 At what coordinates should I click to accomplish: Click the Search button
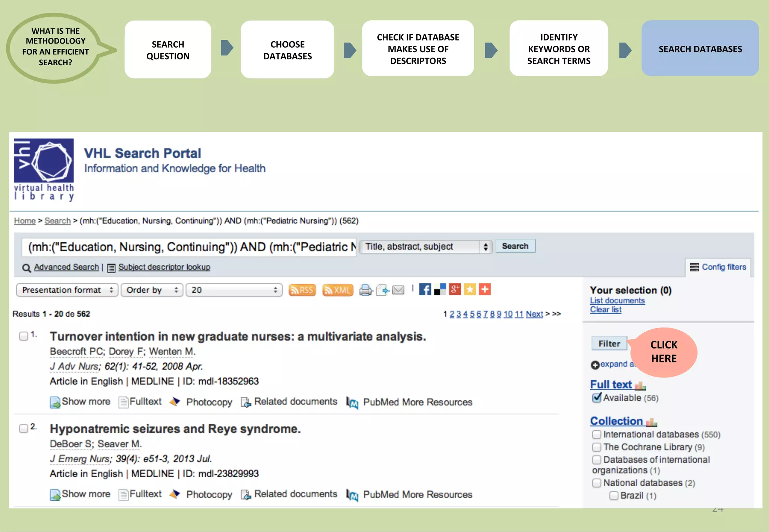515,246
